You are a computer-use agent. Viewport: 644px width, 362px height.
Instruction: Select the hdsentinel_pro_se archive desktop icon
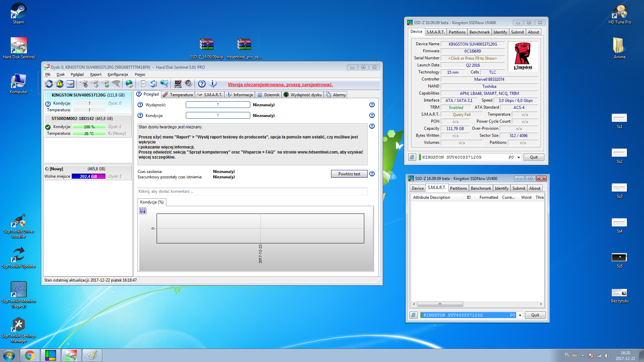pos(244,48)
